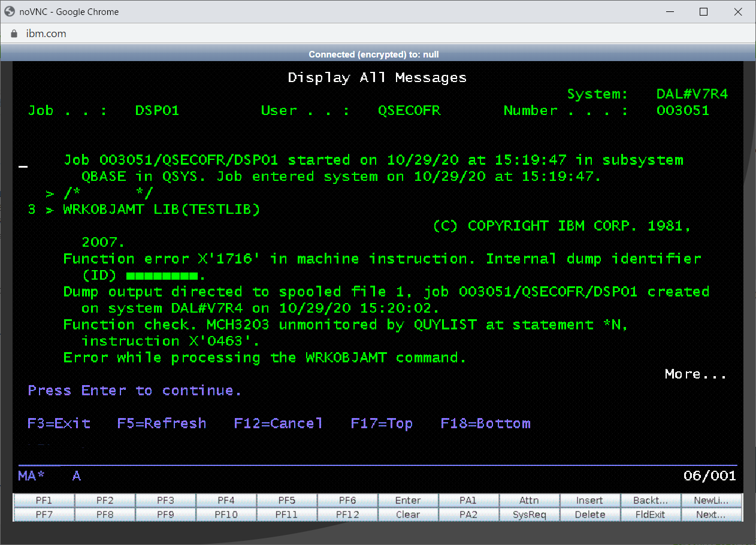Click the COPYRIGHT IBM CORP. 1981 line

pyautogui.click(x=562, y=226)
